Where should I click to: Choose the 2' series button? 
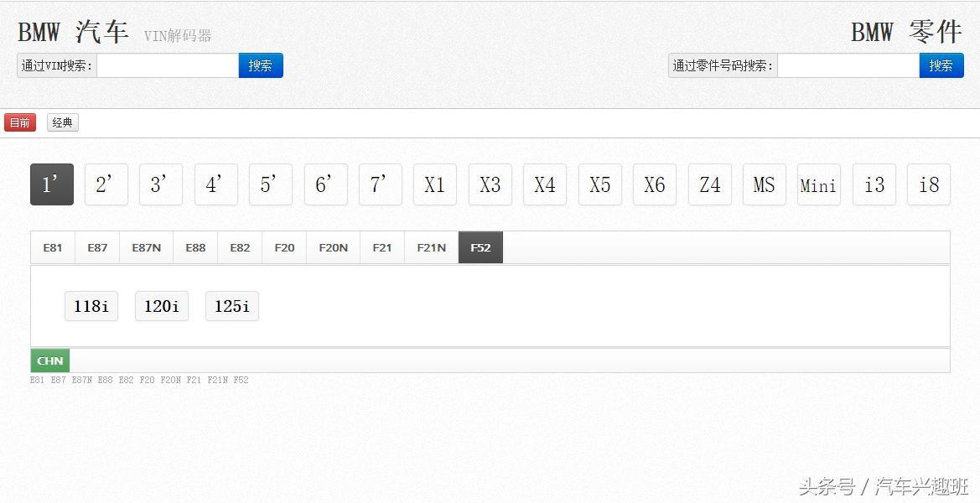coord(106,184)
